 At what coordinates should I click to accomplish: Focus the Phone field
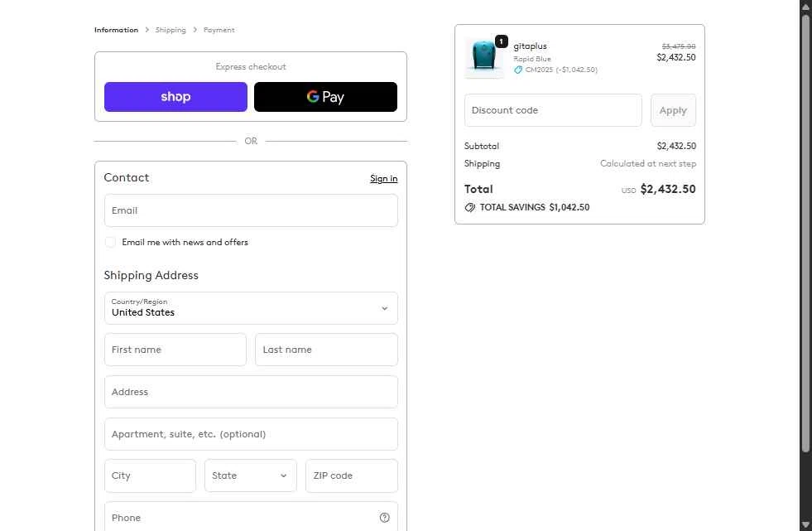251,516
